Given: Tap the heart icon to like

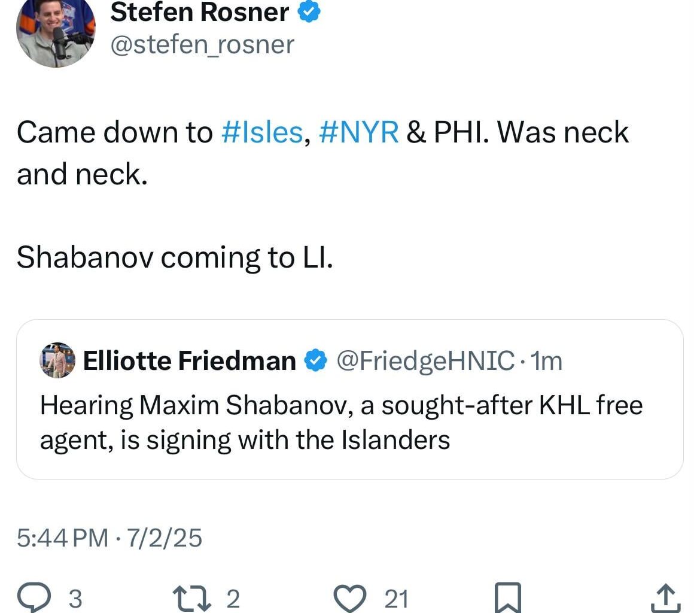Looking at the screenshot, I should pos(352,596).
